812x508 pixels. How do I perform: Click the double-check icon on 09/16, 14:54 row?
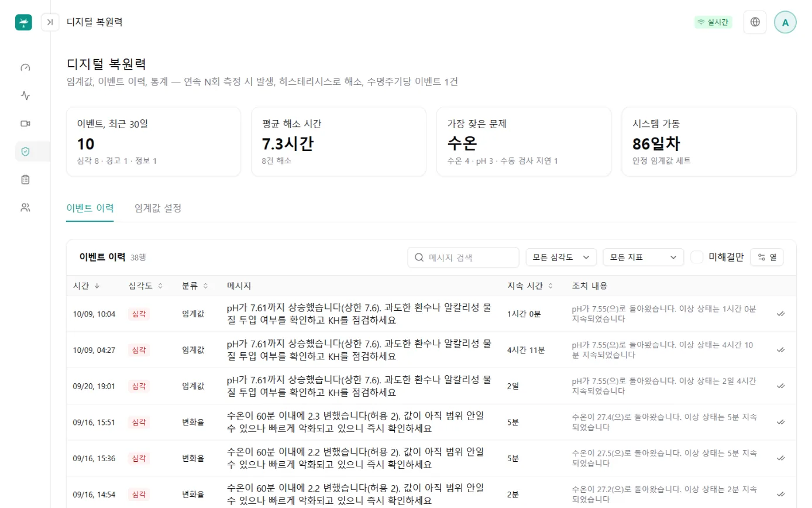[x=780, y=495]
